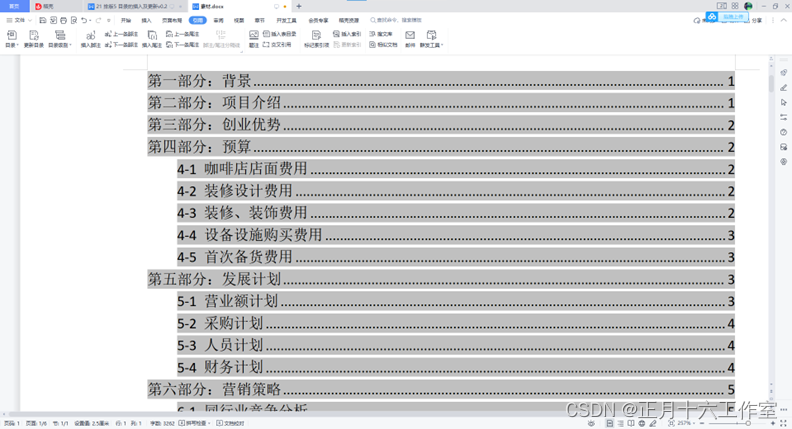Click the print preview icon
This screenshot has width=792, height=429.
coord(74,20)
